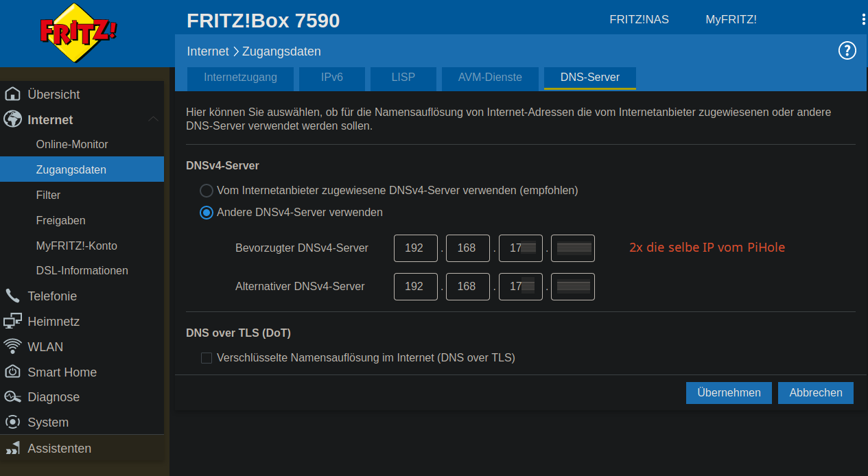
Task: Open MyFRITZ!-Konto in sidebar
Action: [x=77, y=246]
